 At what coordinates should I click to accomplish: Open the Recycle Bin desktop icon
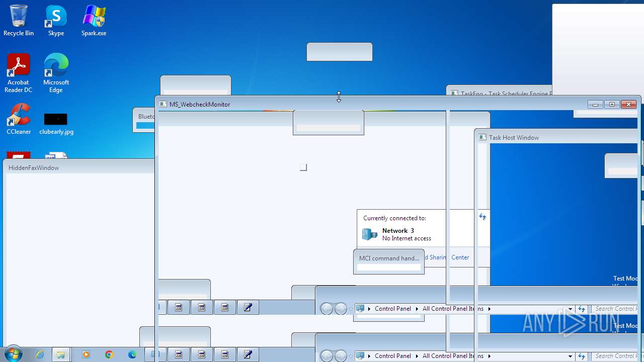click(19, 21)
